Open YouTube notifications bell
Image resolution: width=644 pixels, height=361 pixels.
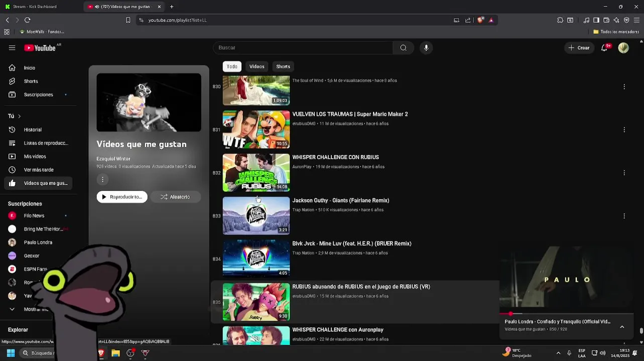click(604, 48)
